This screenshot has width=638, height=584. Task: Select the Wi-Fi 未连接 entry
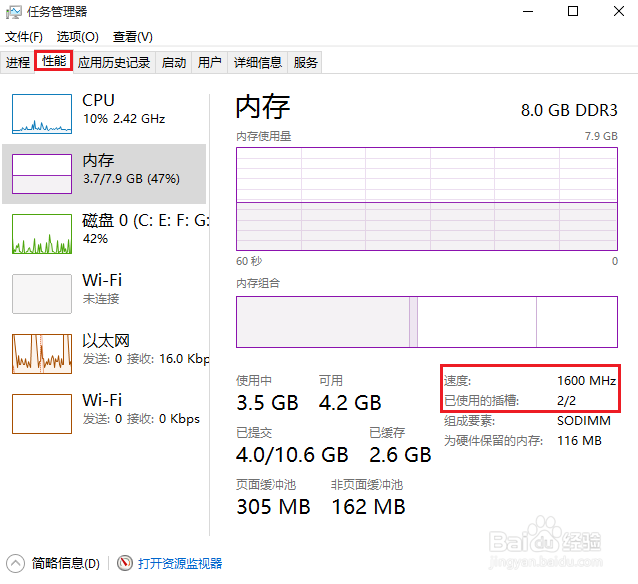pyautogui.click(x=104, y=294)
